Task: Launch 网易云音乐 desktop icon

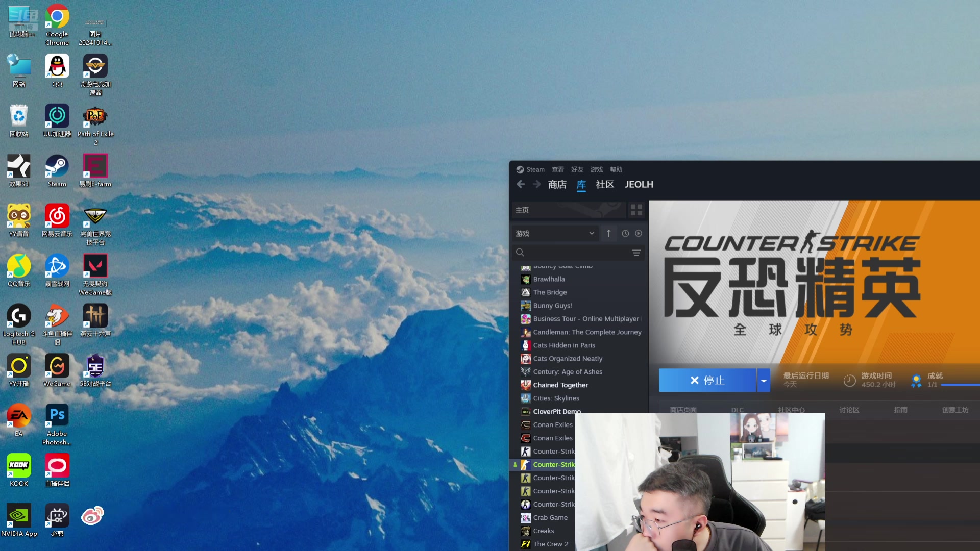Action: click(57, 220)
